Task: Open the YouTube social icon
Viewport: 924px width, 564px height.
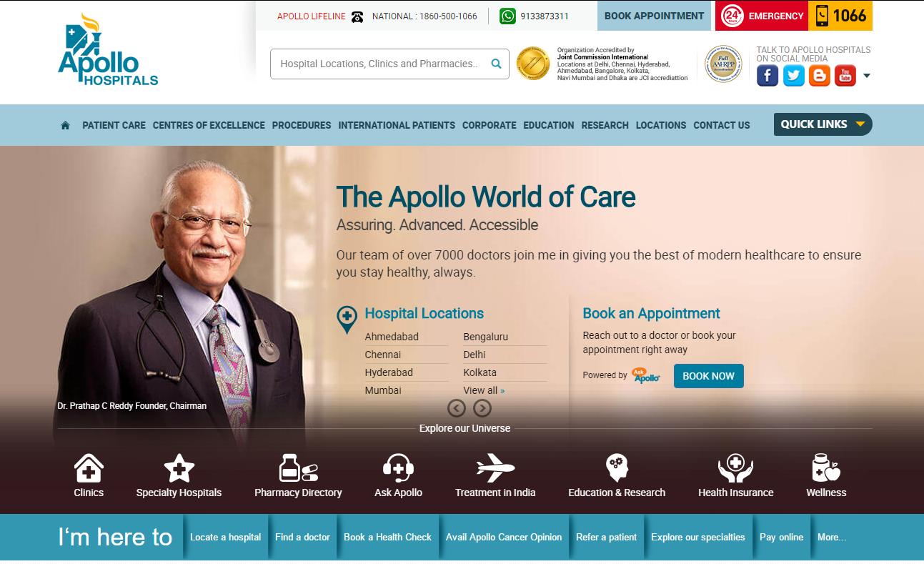Action: coord(845,76)
